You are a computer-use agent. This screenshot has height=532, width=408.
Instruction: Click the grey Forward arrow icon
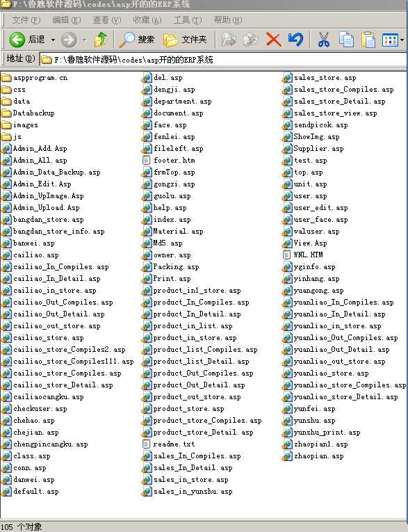tap(69, 40)
